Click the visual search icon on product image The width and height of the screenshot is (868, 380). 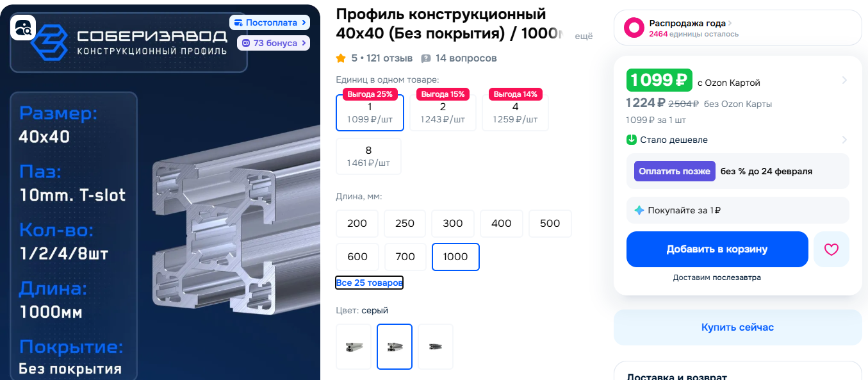click(x=23, y=28)
